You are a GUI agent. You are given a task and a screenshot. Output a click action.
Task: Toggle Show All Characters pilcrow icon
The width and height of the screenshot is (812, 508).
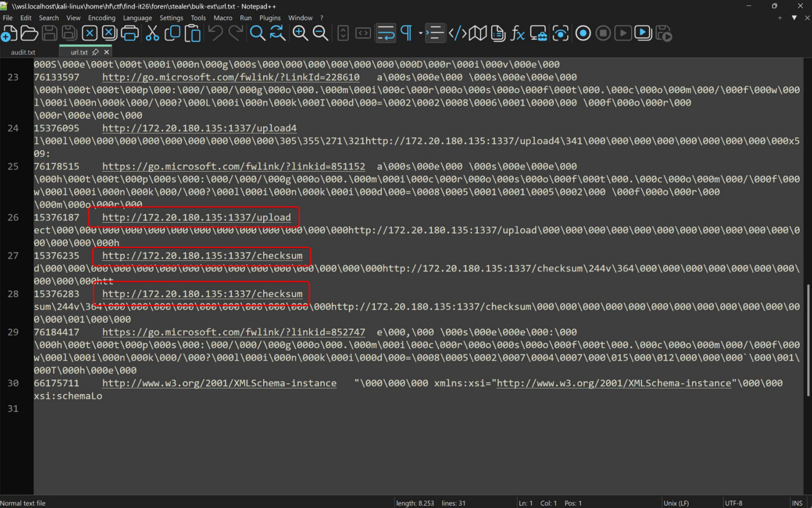tap(406, 33)
